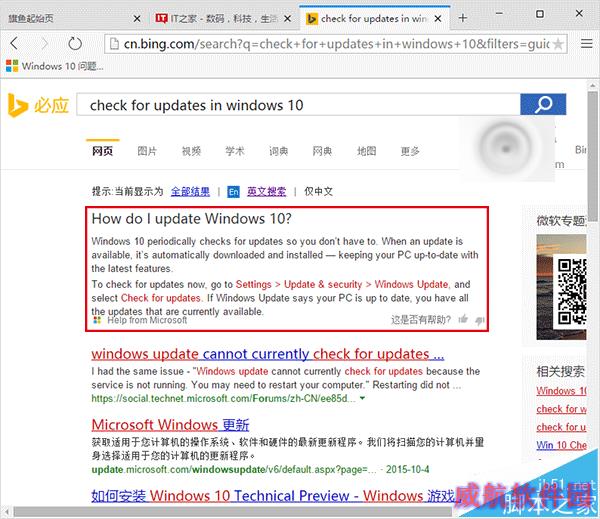Screen dimensions: 600x519
Task: Open Windows 10 问题 bookmark
Action: (x=55, y=66)
